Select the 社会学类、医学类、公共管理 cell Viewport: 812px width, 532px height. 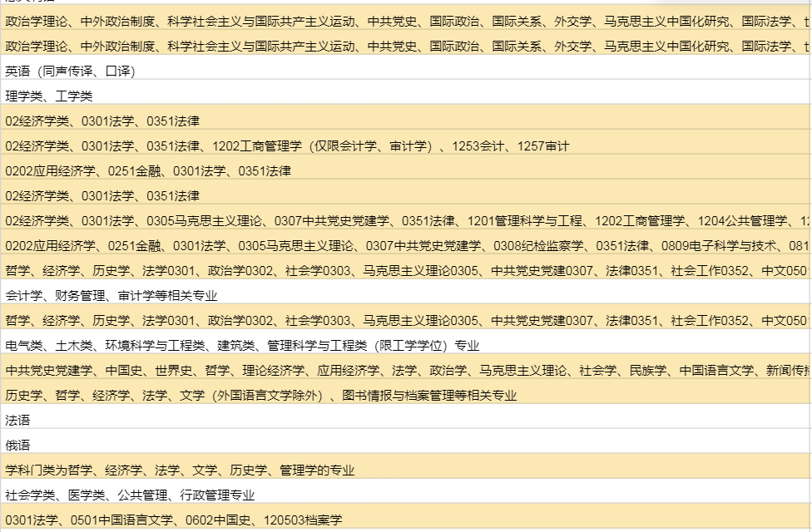(130, 495)
